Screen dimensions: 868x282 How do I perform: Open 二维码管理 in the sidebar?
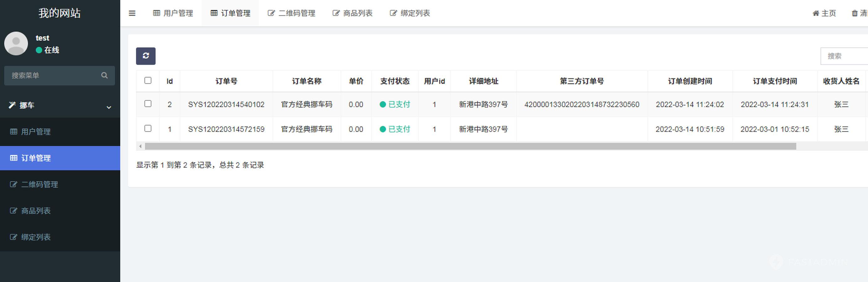click(39, 184)
